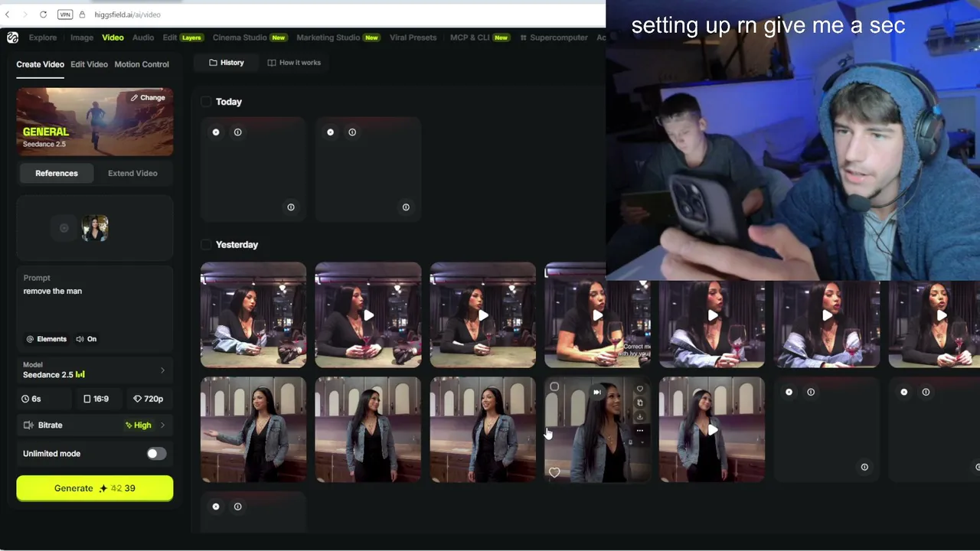
Task: Play the denim-jacket video showing a play button
Action: (712, 430)
